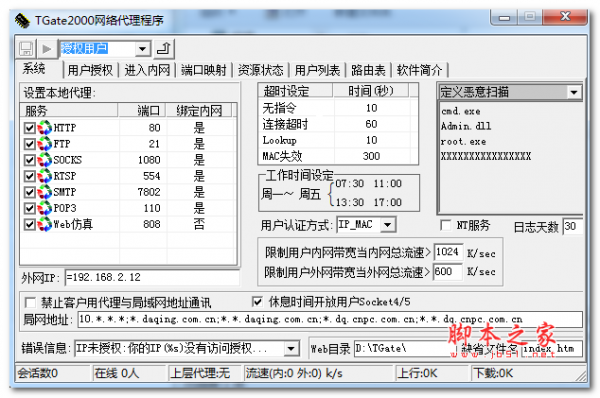
Task: Click the 外网IP input field
Action: point(152,277)
